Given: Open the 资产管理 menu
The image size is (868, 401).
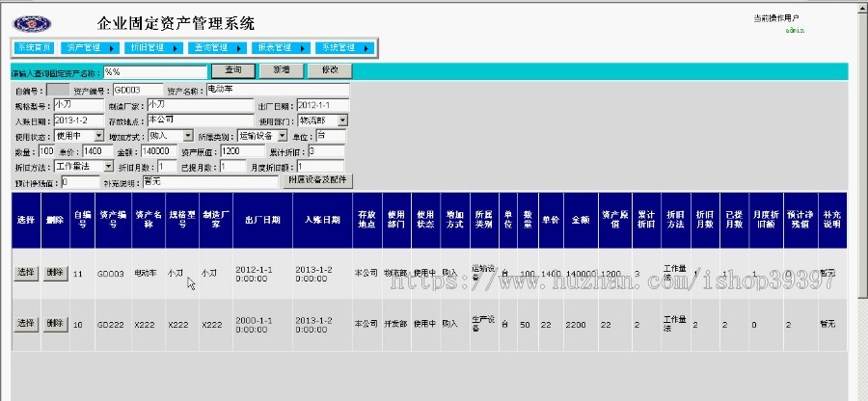Looking at the screenshot, I should point(90,47).
